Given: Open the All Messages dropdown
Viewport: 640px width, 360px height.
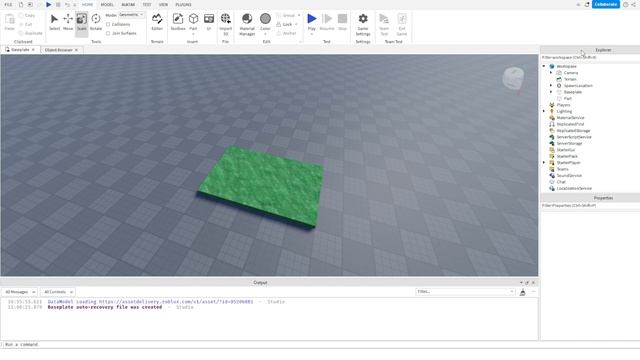Looking at the screenshot, I should click(x=20, y=292).
